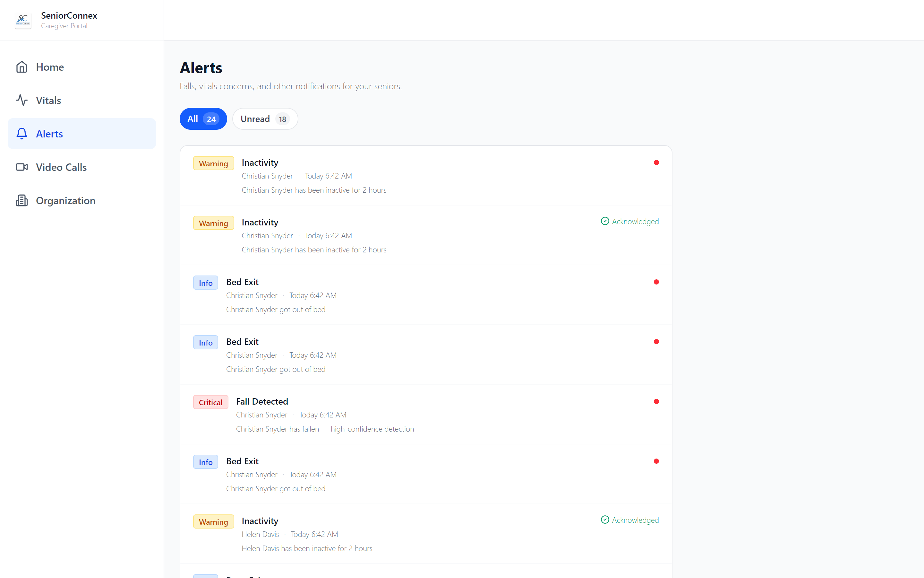Open Inactivity title of topmost unread alert

(260, 162)
